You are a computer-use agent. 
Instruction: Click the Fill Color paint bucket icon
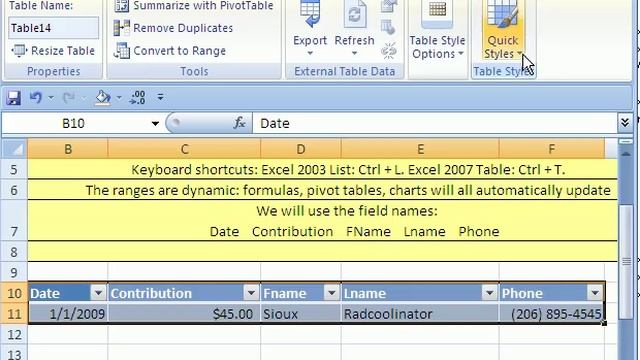[102, 98]
